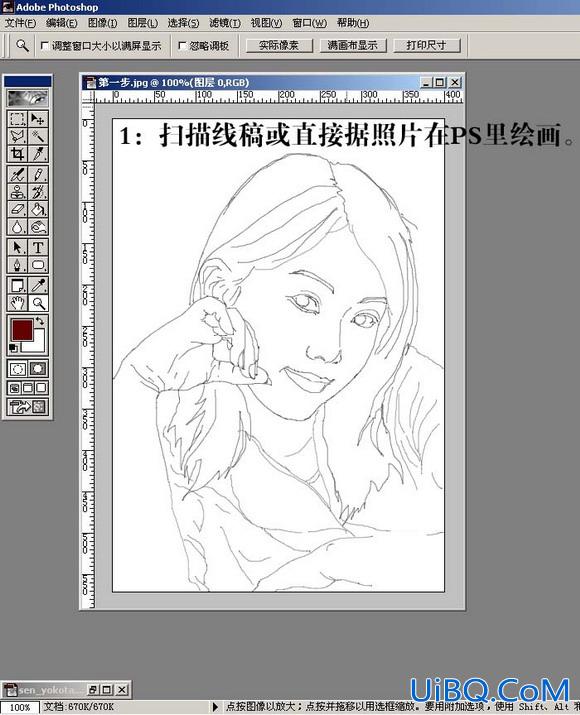Enable the 忽略调板 checkbox
This screenshot has height=715, width=580.
click(182, 46)
